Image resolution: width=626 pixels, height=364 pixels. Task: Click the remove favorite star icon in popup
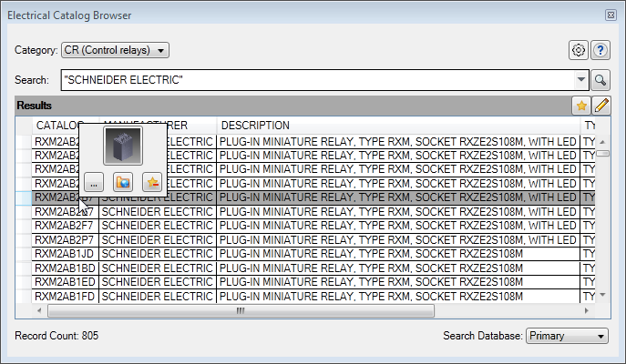pos(152,183)
